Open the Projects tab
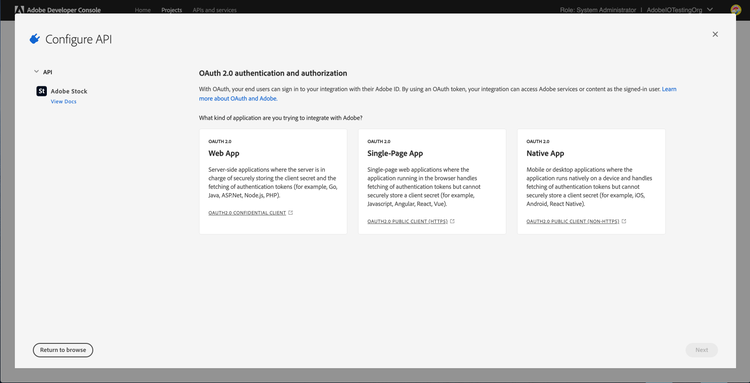The height and width of the screenshot is (383, 750). pos(172,10)
